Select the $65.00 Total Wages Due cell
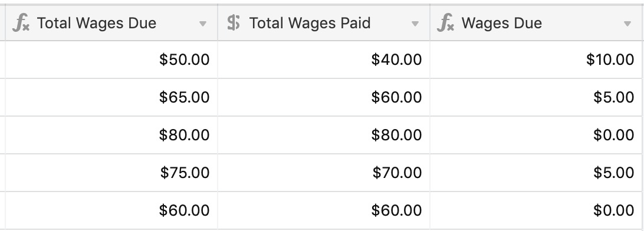The image size is (644, 231). (111, 97)
